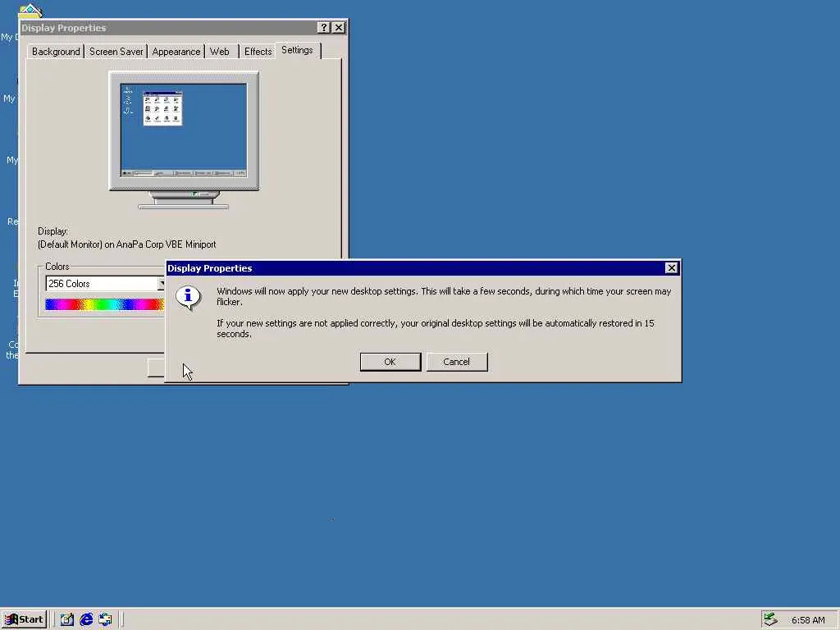Select the Settings tab

pyautogui.click(x=297, y=50)
